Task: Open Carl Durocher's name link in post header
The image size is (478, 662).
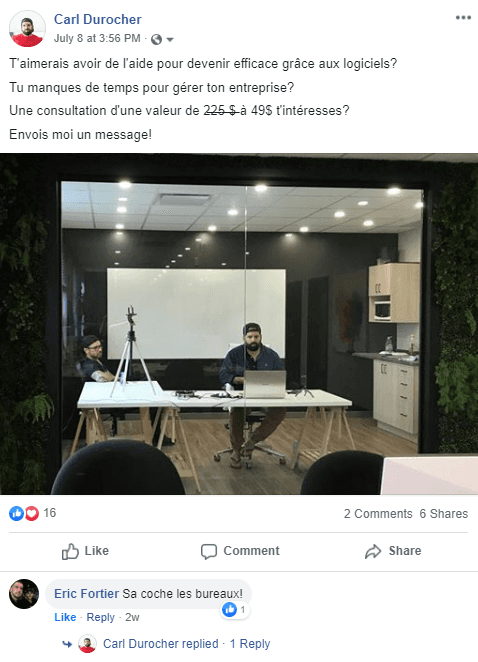Action: (x=98, y=19)
